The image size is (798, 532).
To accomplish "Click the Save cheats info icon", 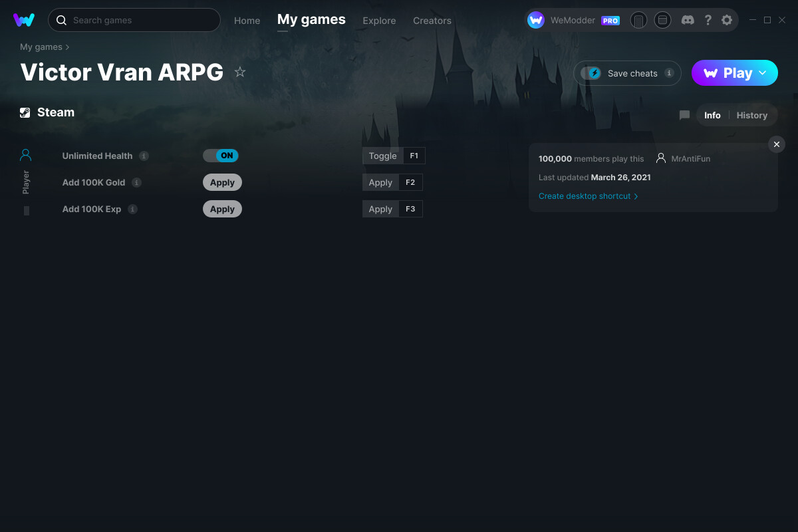I will (x=669, y=73).
